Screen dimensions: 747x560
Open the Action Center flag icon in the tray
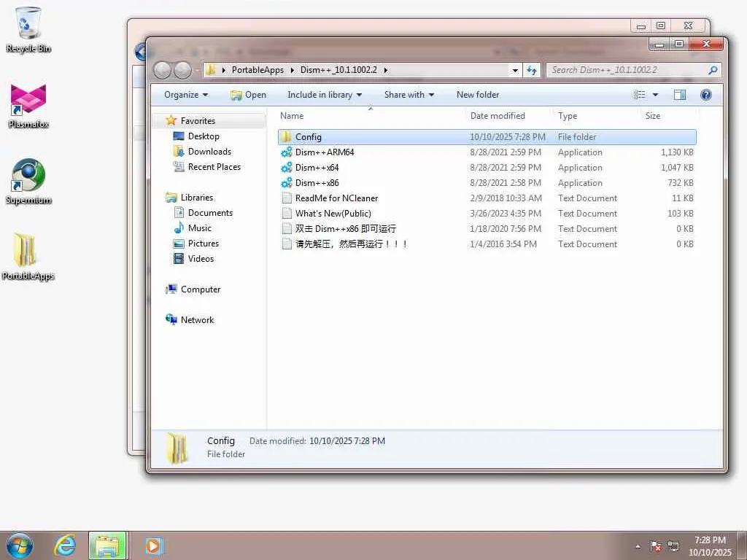pyautogui.click(x=656, y=546)
